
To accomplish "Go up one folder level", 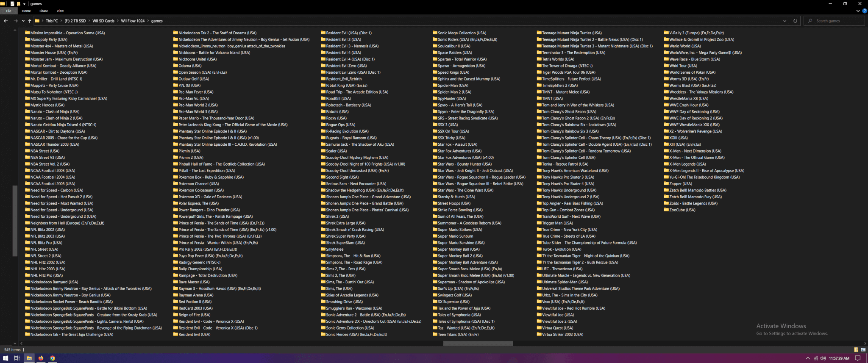I will pyautogui.click(x=30, y=21).
